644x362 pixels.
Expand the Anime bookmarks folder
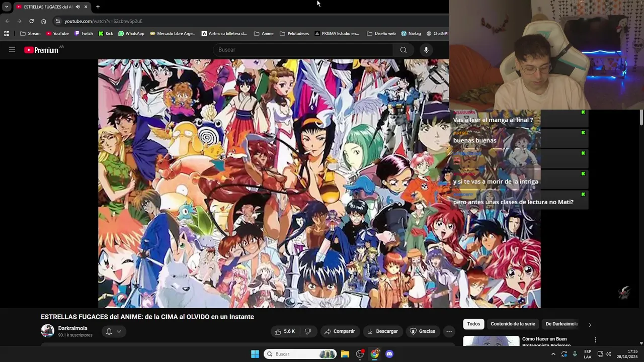coord(264,34)
